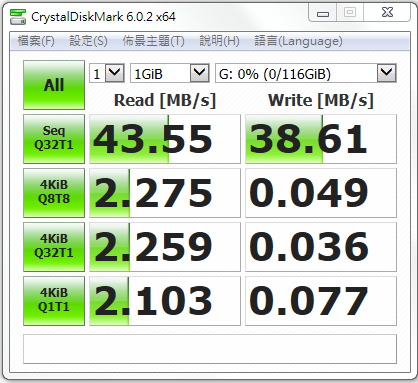Minimize the CrystalDiskMark window
The height and width of the screenshot is (383, 418).
coord(323,13)
